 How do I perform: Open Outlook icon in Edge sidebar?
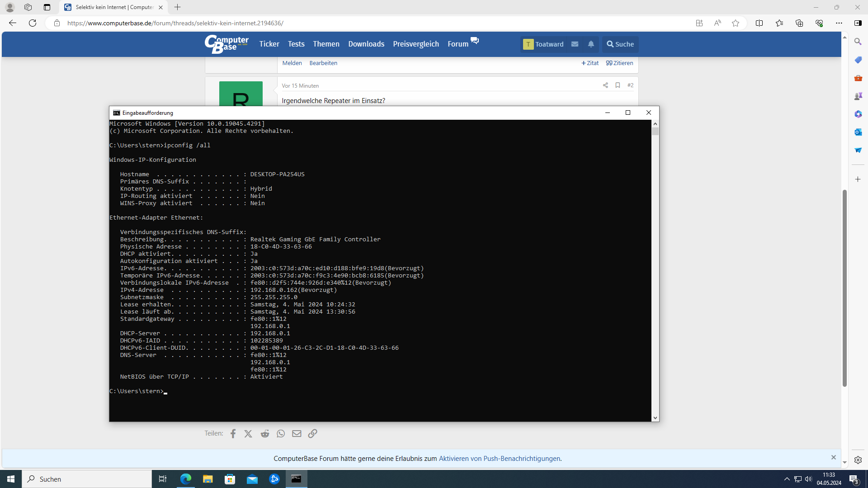858,132
